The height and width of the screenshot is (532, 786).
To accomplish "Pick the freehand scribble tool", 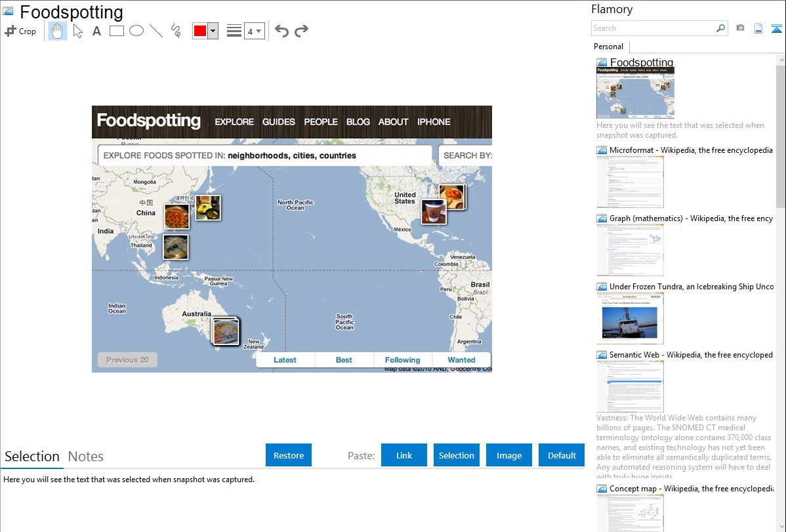I will click(176, 31).
